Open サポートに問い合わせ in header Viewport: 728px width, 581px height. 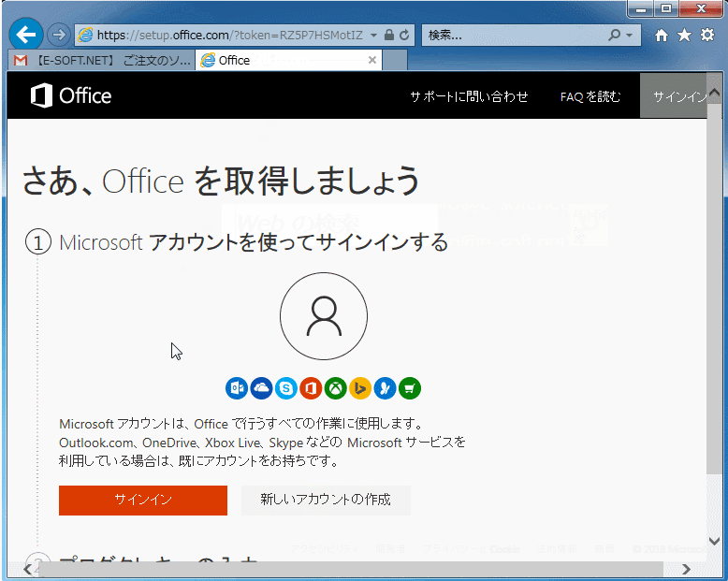[469, 96]
